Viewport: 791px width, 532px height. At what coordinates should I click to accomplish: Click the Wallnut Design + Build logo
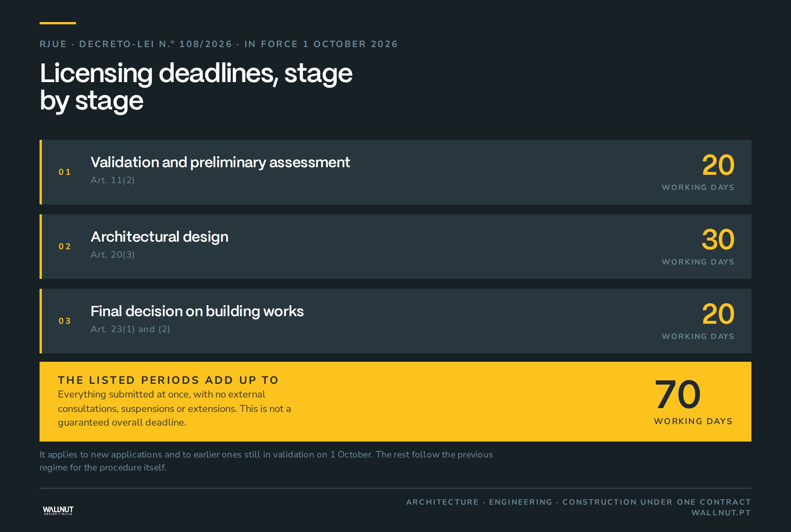pyautogui.click(x=58, y=510)
